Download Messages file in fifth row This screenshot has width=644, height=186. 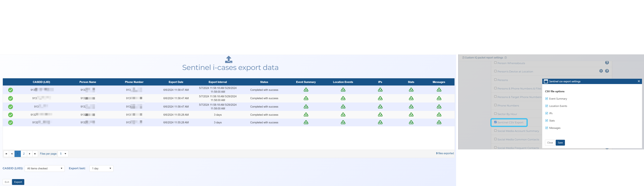(x=439, y=122)
